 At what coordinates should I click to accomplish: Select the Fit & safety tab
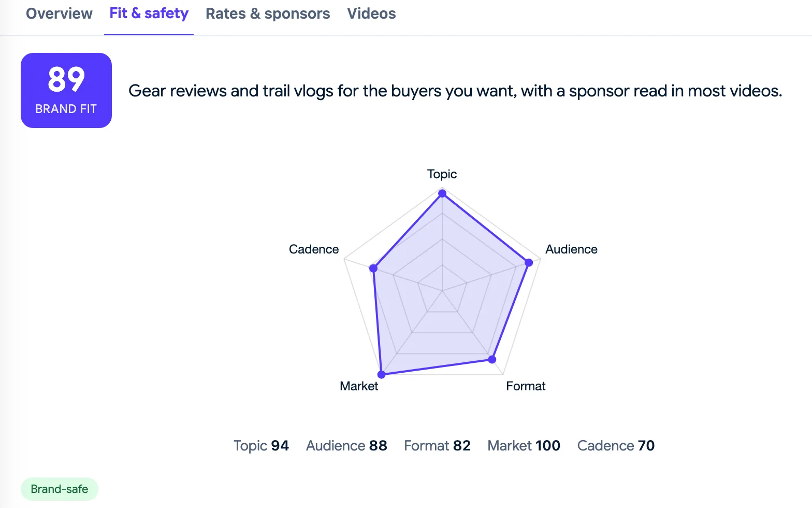(x=149, y=14)
